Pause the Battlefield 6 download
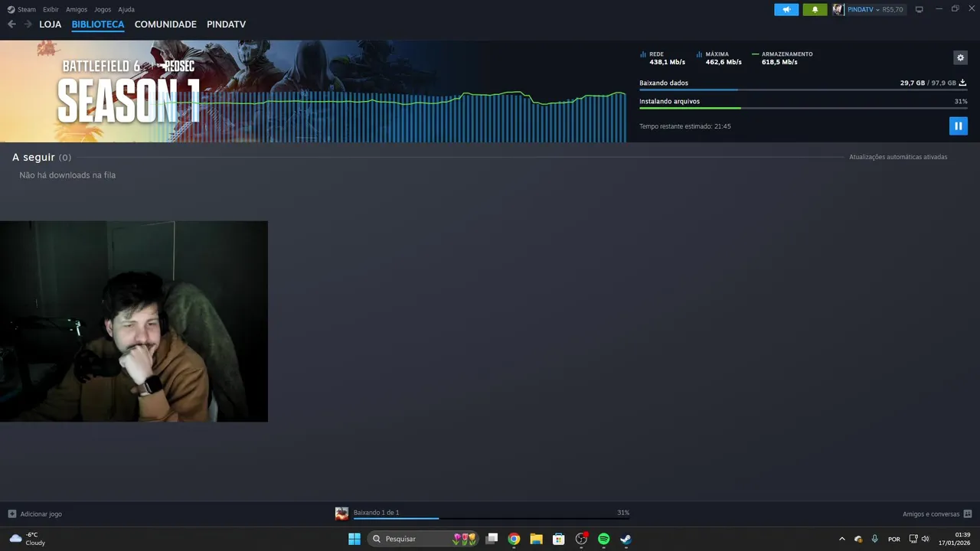The height and width of the screenshot is (551, 980). point(958,126)
